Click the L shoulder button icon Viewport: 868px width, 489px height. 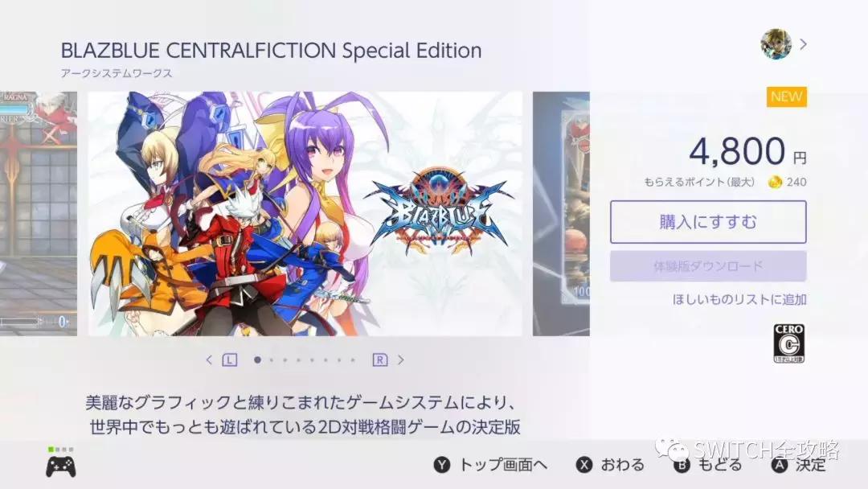pos(230,360)
